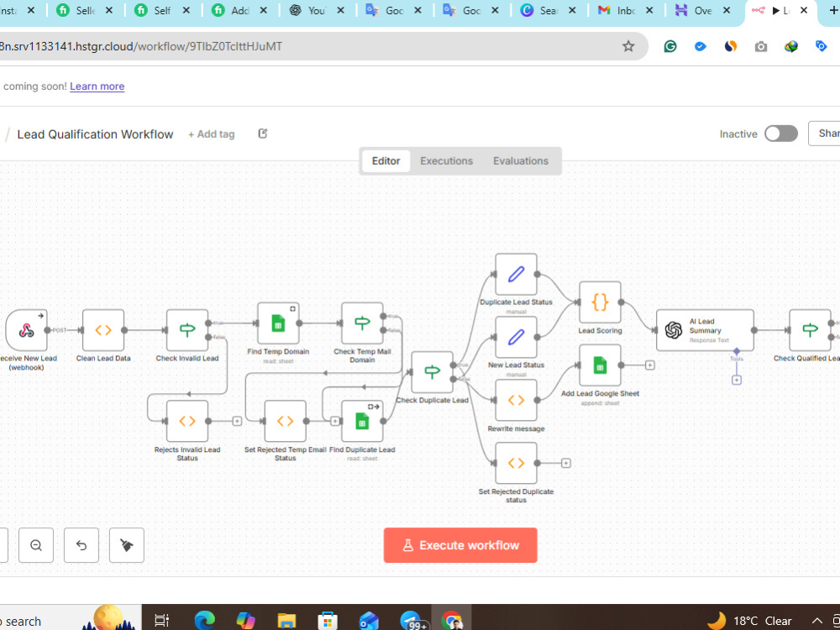Click the Add tag button
The height and width of the screenshot is (630, 840).
[211, 134]
